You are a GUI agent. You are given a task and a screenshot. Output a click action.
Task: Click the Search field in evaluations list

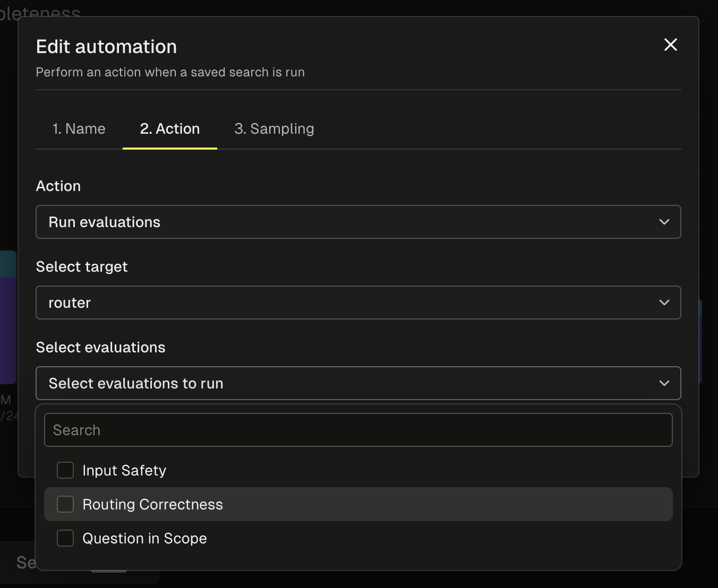[x=358, y=430]
